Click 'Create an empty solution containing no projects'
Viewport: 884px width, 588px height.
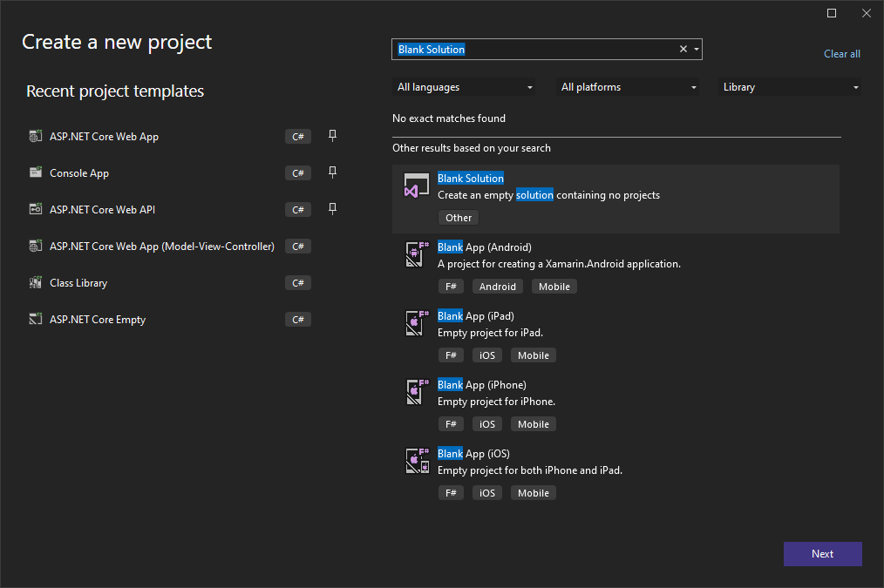pos(548,195)
